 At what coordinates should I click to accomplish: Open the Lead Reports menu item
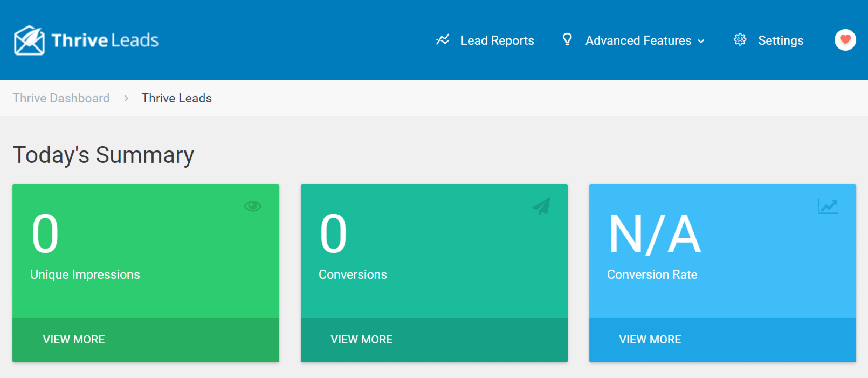coord(497,40)
